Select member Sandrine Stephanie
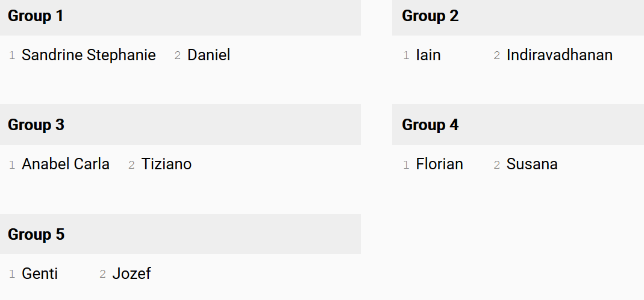 tap(89, 55)
